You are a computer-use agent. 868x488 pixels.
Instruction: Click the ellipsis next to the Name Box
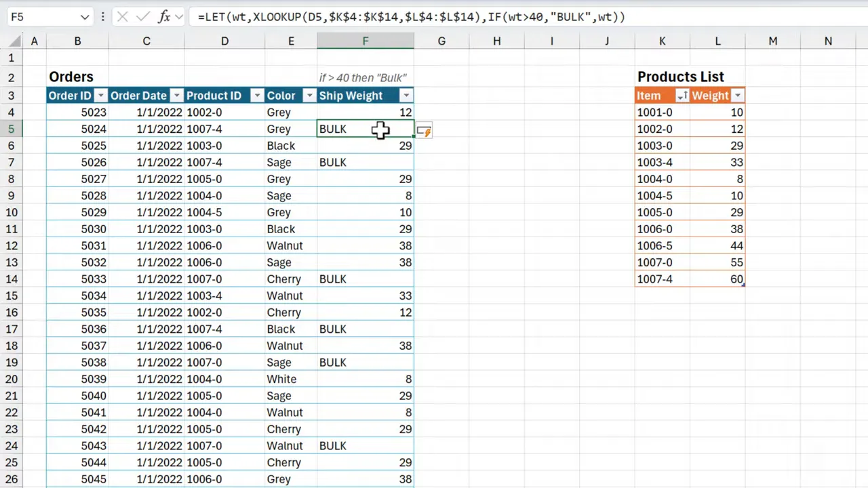(102, 16)
